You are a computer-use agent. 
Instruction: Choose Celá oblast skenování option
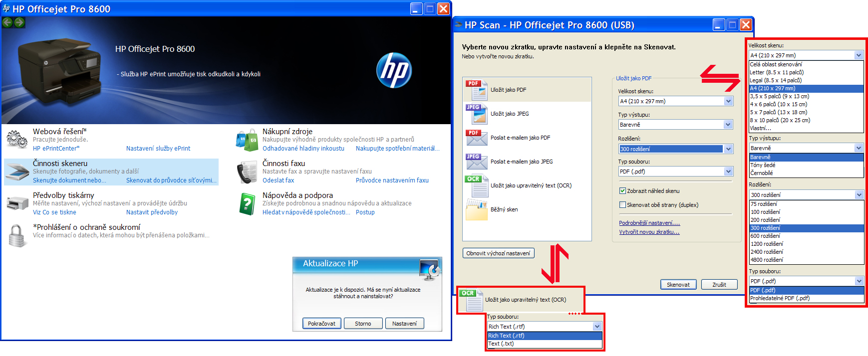pyautogui.click(x=806, y=64)
